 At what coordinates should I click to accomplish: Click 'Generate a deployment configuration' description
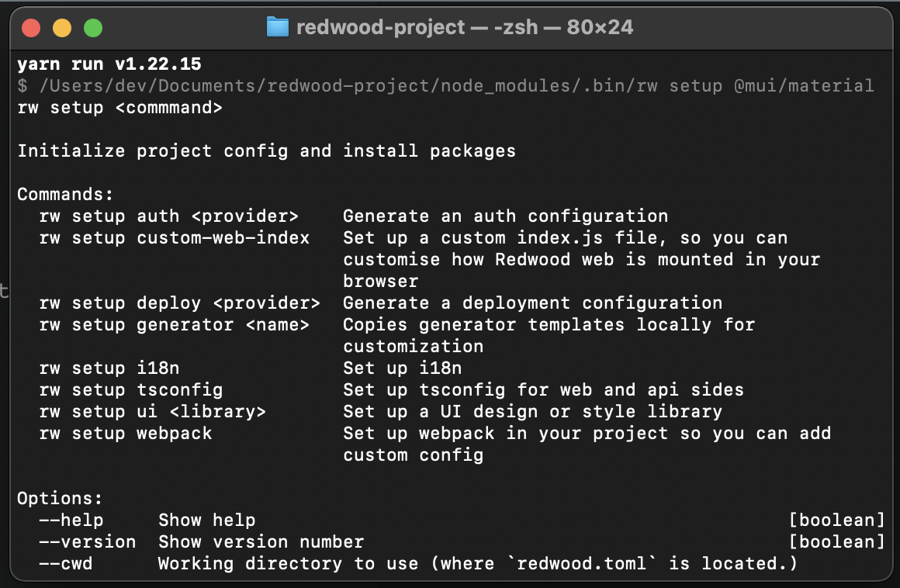pos(533,303)
